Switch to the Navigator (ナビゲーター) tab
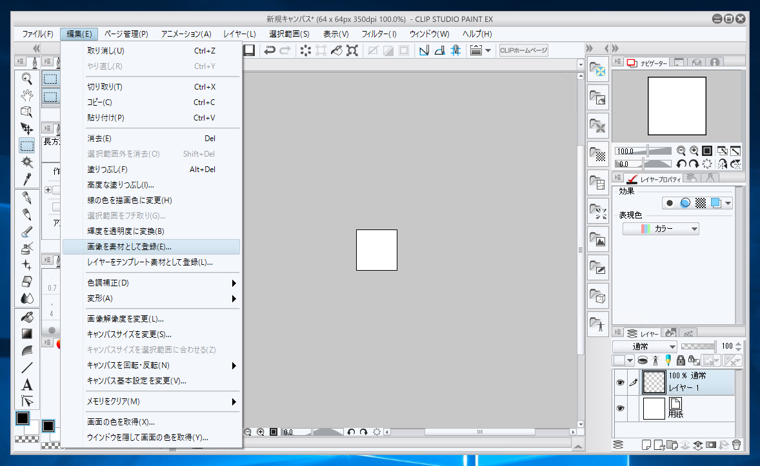 (x=647, y=63)
